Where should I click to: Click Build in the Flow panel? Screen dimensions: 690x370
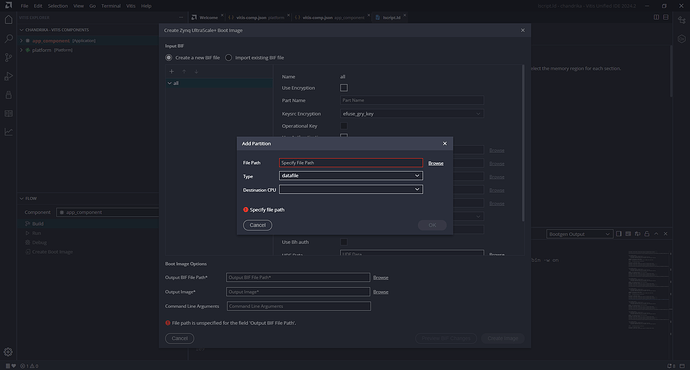[38, 223]
